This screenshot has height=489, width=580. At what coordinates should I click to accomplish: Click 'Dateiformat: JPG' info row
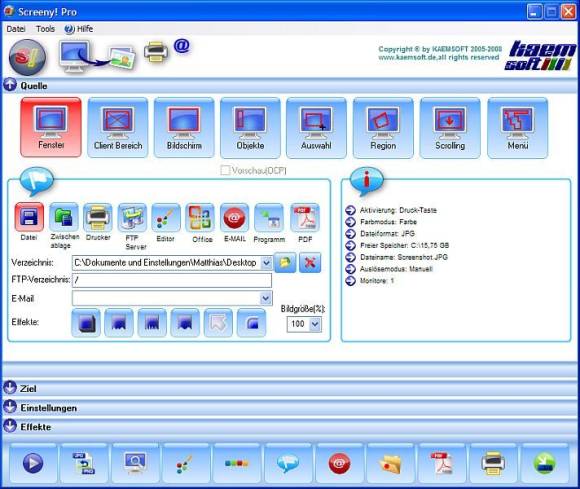pos(380,233)
